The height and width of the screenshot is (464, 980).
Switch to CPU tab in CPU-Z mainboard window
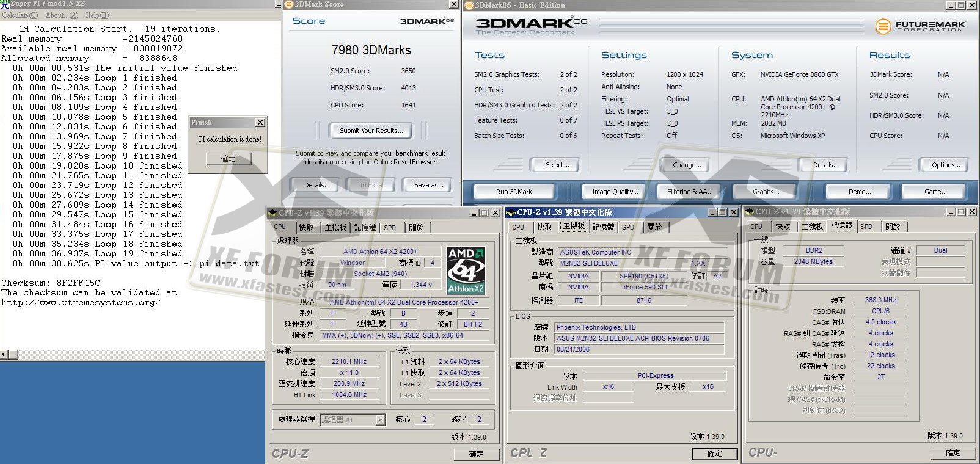[x=518, y=227]
